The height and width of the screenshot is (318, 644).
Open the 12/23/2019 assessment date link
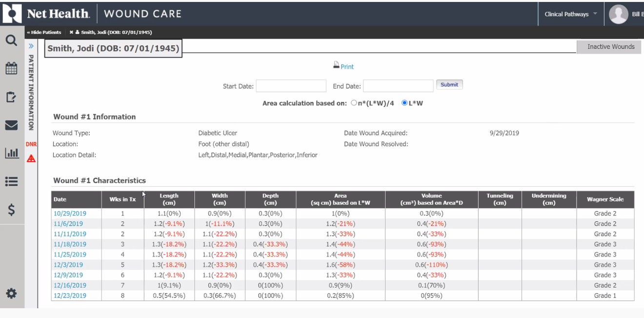[x=70, y=296]
